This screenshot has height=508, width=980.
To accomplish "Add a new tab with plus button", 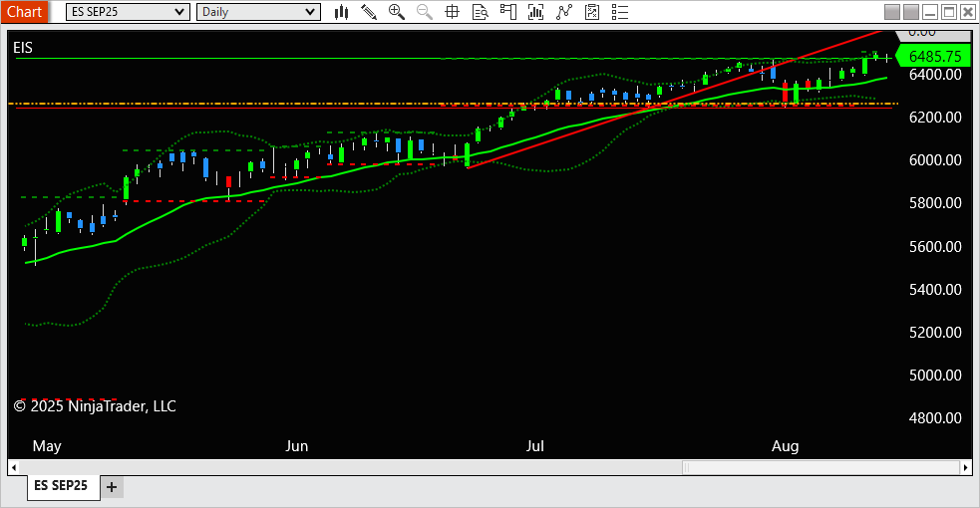I will tap(112, 487).
